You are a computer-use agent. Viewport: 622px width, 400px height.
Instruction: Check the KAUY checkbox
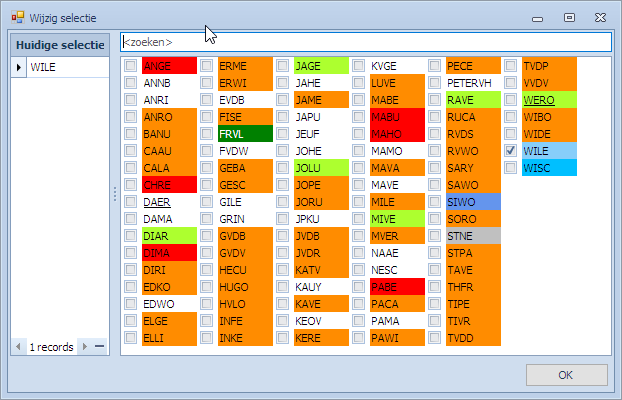(282, 287)
